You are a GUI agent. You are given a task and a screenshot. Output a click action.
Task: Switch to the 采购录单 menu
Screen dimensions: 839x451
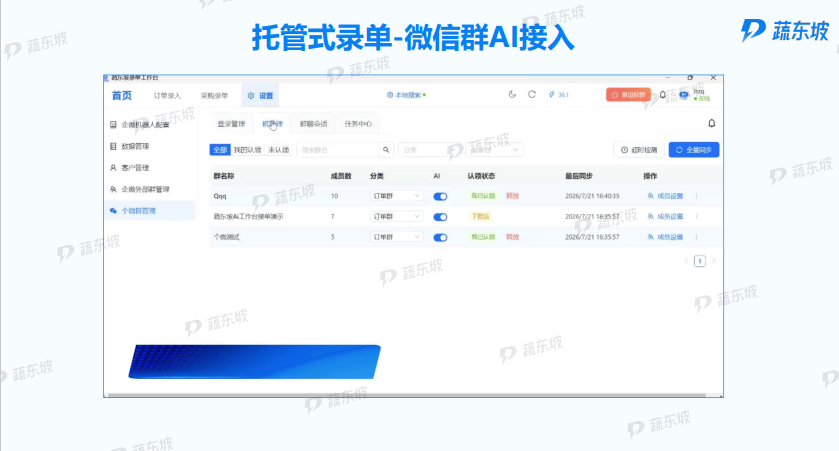214,96
